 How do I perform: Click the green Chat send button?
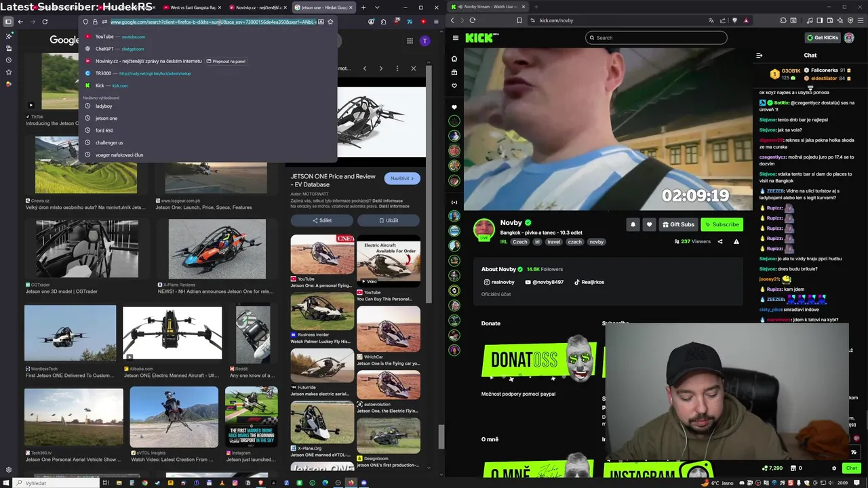coord(851,468)
